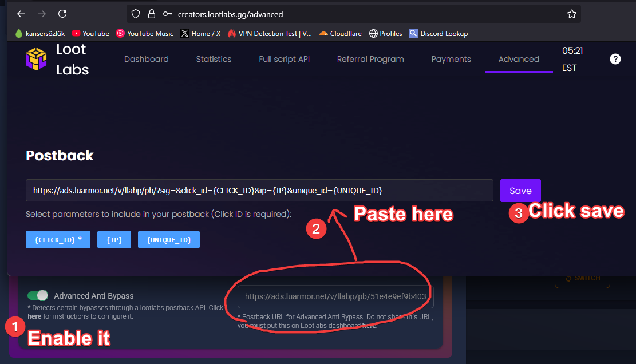Click the purple Save button

520,191
